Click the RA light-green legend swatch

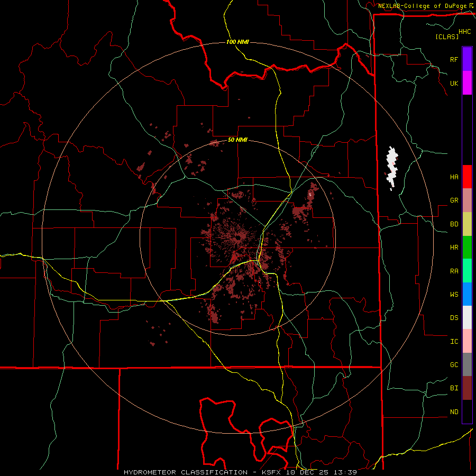point(467,270)
